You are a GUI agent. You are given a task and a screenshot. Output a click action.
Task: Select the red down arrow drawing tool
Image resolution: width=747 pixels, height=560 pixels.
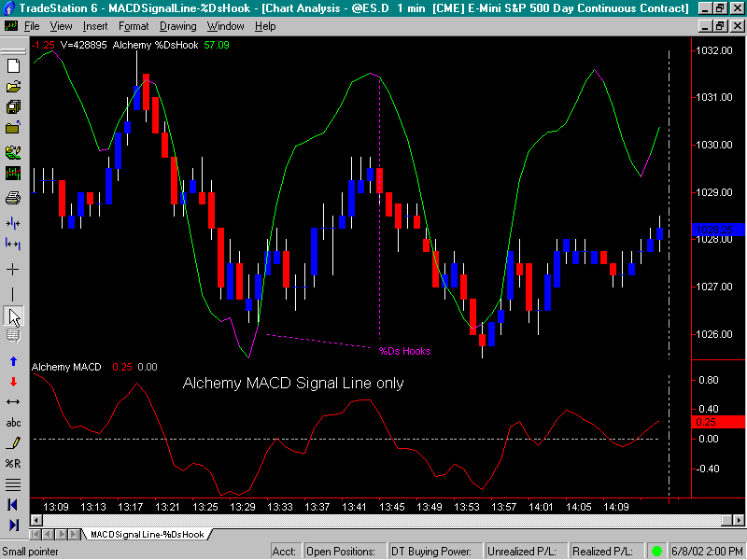(x=13, y=382)
